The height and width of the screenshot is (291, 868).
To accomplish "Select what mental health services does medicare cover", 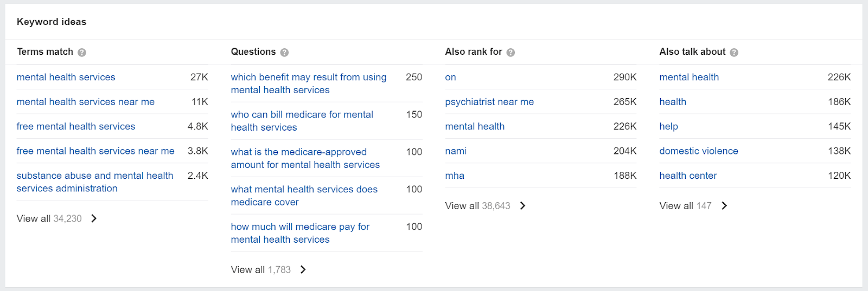I will tap(304, 196).
